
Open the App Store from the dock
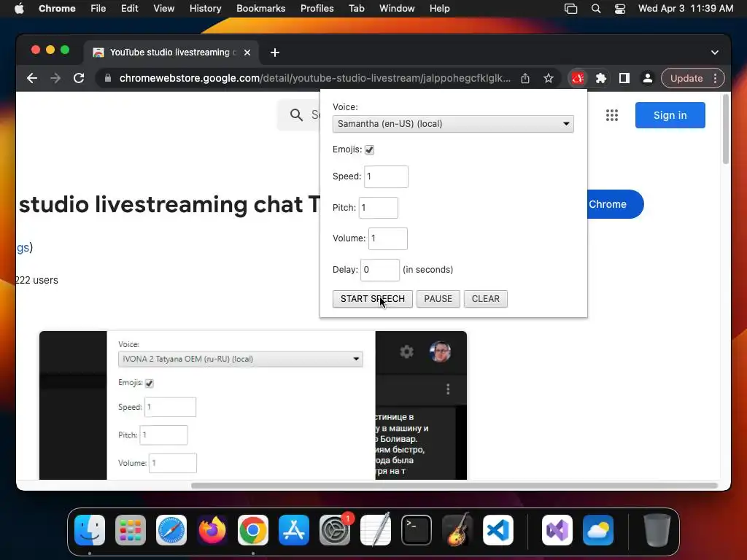(x=294, y=530)
